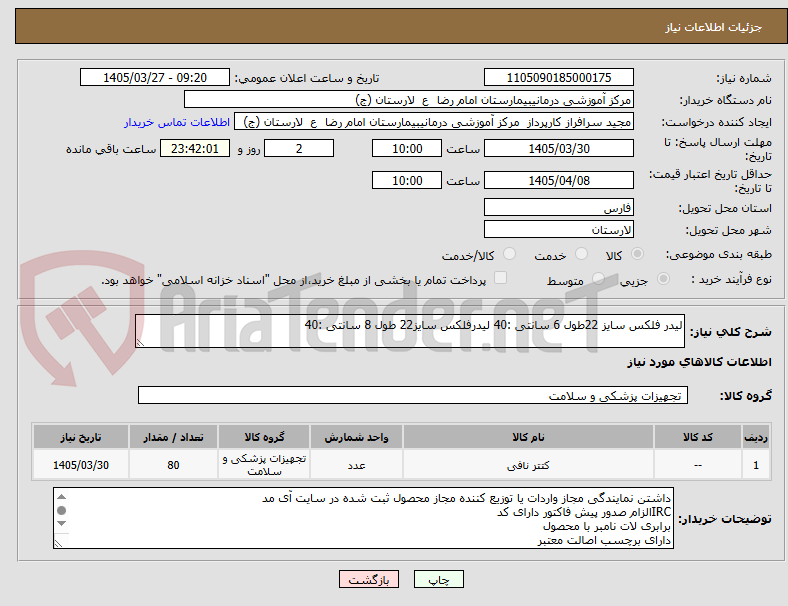Click the buyer notes text area
The image size is (788, 606).
(x=363, y=518)
